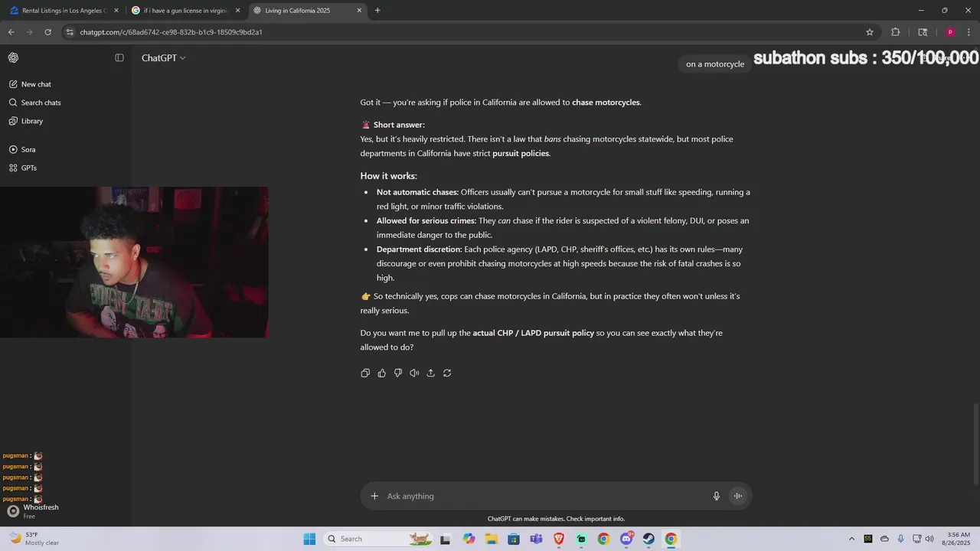Open Microsoft Teams from the taskbar
This screenshot has height=551, width=980.
click(x=537, y=539)
